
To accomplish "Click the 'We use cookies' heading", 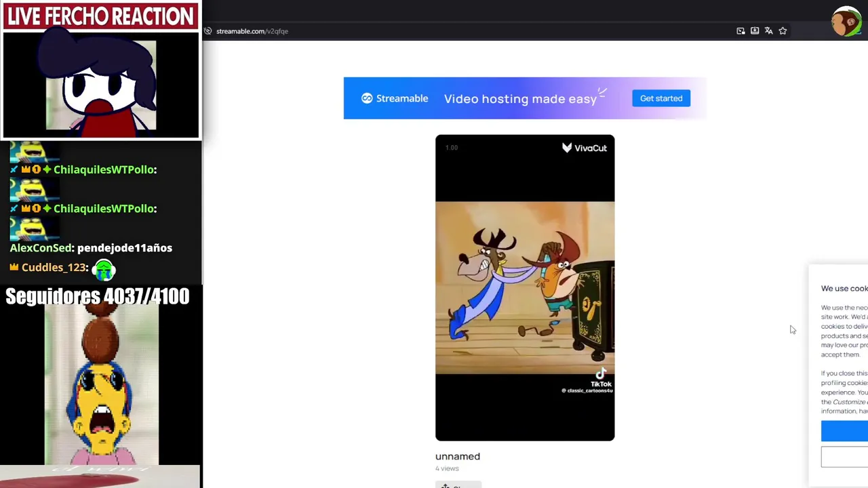I will pos(844,288).
